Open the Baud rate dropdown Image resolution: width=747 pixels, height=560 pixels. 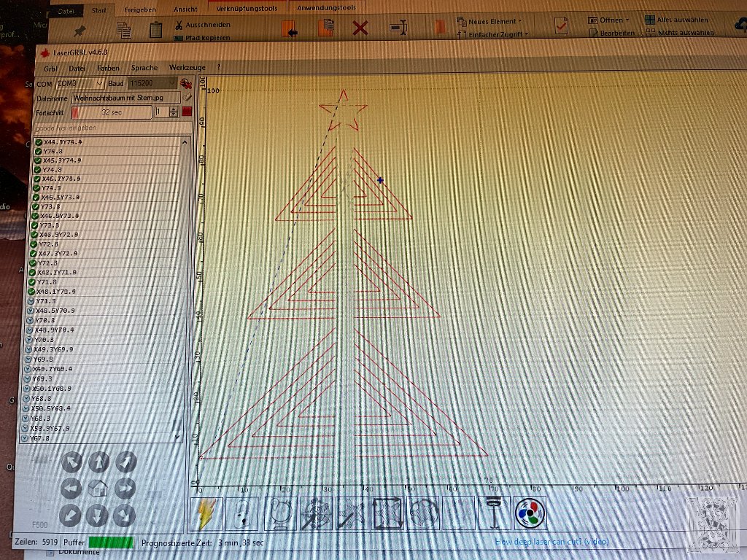[152, 84]
